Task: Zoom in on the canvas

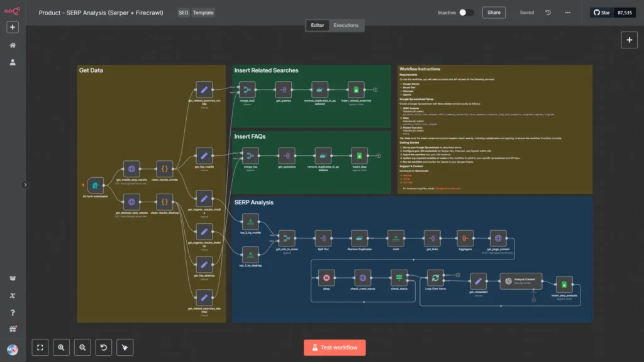Action: click(61, 348)
